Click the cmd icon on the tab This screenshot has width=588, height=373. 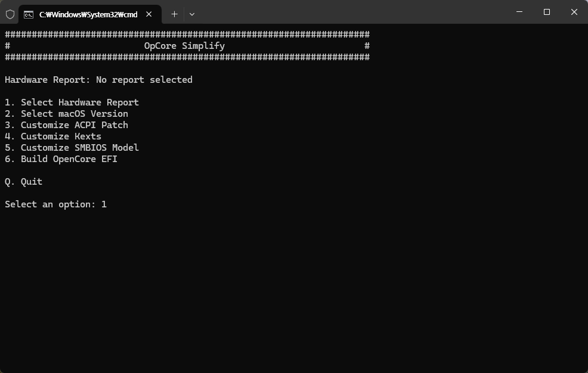[29, 15]
